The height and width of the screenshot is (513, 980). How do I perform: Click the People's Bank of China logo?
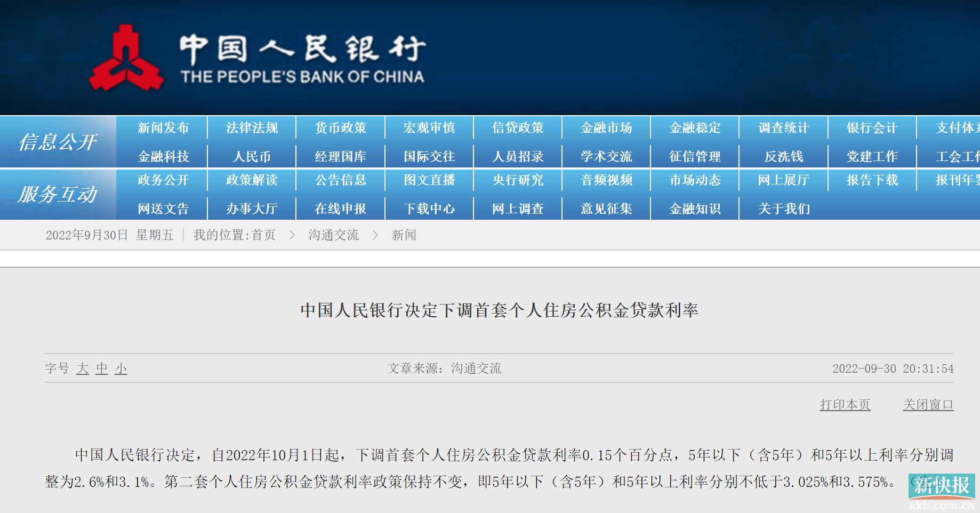click(x=128, y=56)
